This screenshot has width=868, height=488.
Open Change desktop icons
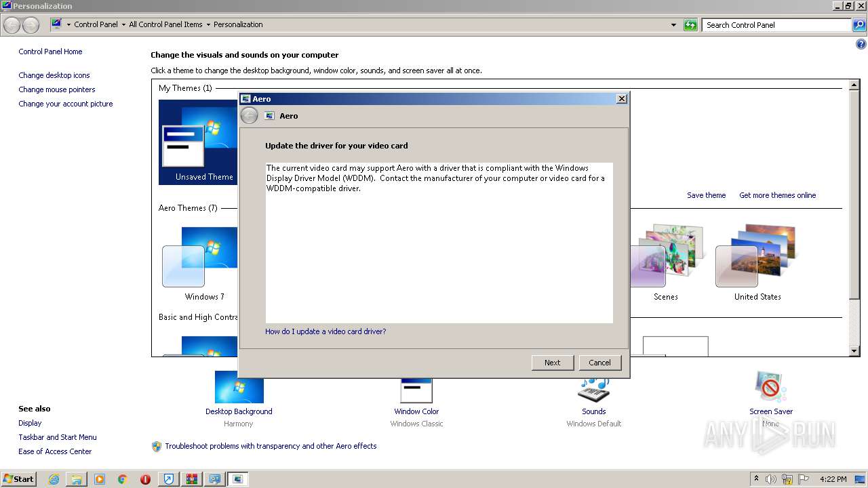[54, 75]
